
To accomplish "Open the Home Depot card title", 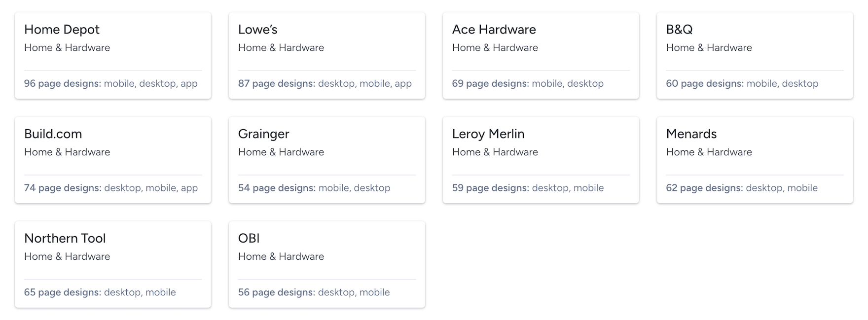I will tap(62, 30).
